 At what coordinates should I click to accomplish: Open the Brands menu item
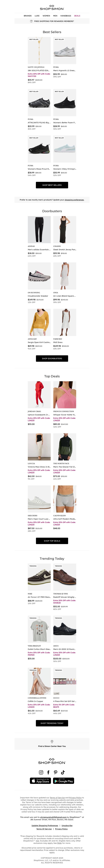(x=28, y=16)
